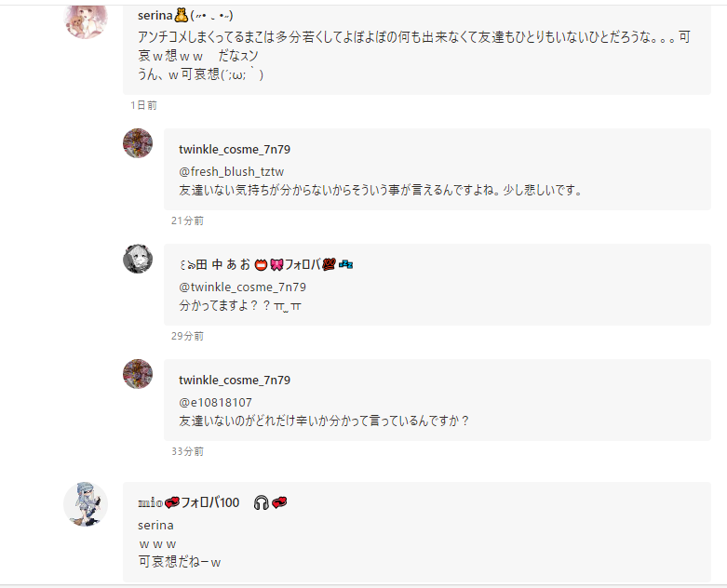Click the 21分前 timestamp
The image size is (727, 588).
[x=187, y=220]
